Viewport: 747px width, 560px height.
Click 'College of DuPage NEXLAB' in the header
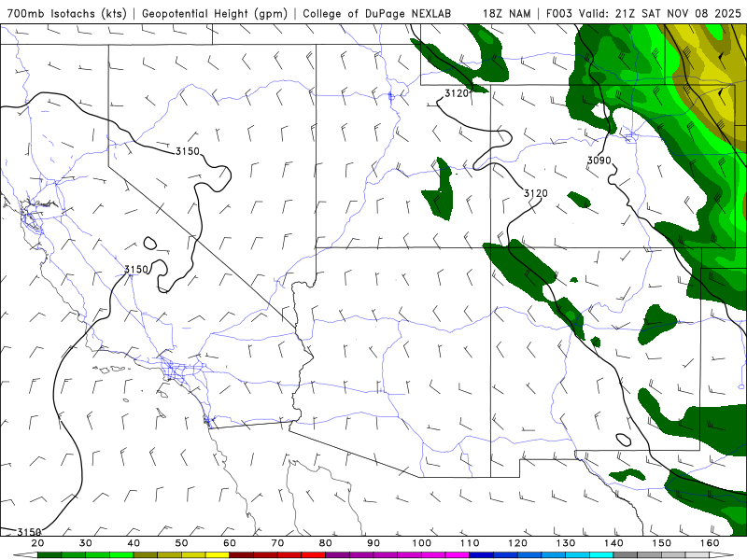point(377,13)
